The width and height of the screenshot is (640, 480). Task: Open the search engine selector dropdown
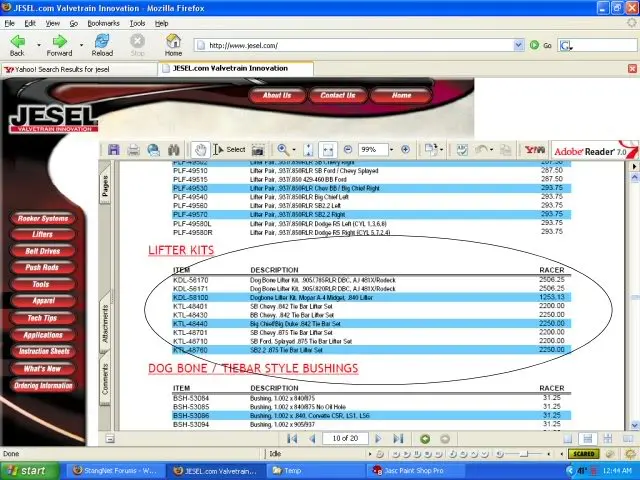pyautogui.click(x=566, y=45)
